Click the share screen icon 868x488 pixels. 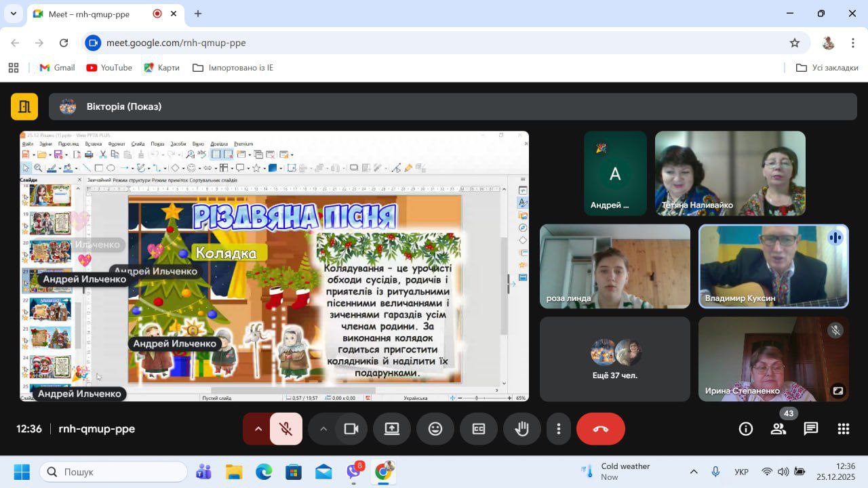(392, 429)
